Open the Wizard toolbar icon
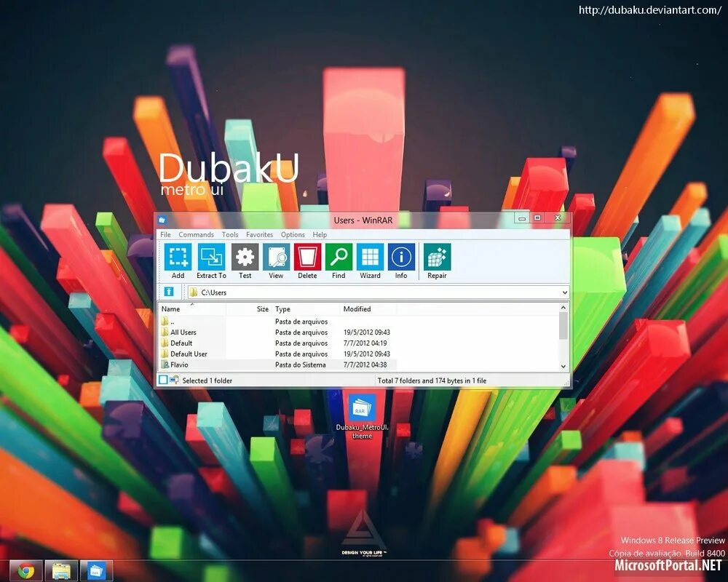 (370, 256)
